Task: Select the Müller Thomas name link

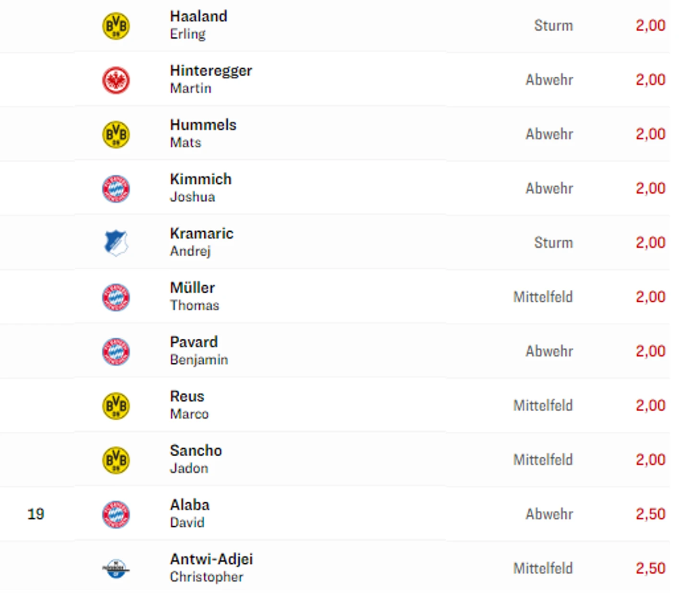Action: (x=194, y=296)
